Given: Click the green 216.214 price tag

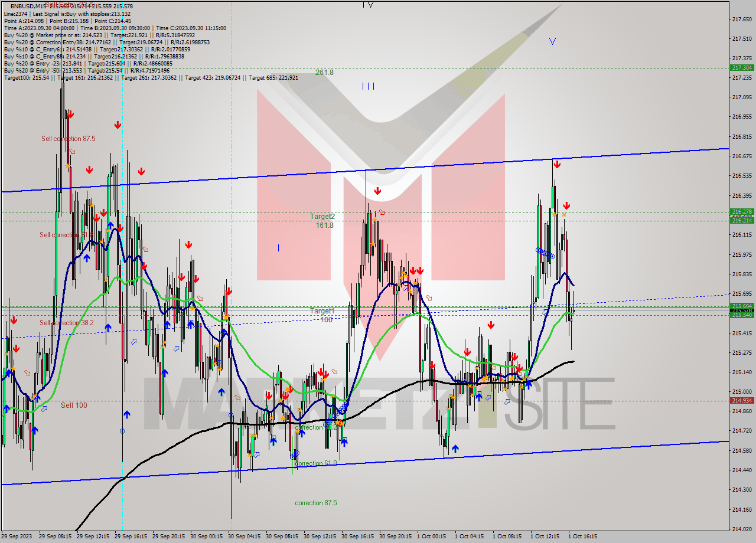Looking at the screenshot, I should (742, 220).
